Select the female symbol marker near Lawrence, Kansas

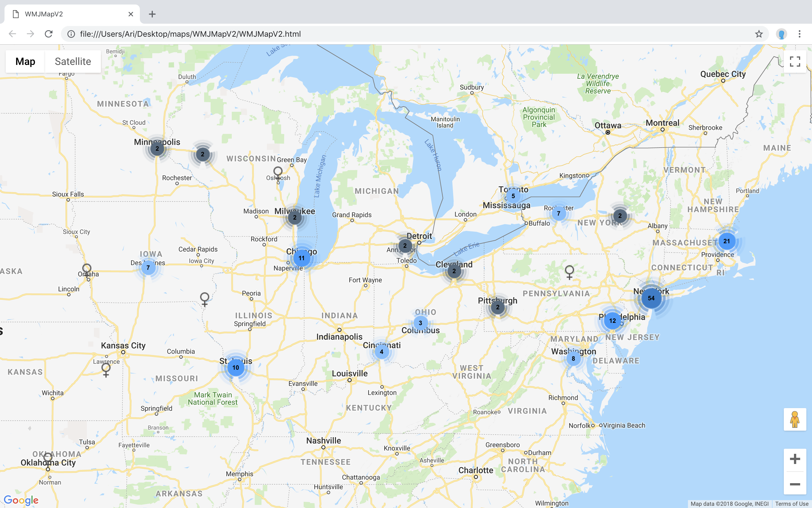point(106,370)
